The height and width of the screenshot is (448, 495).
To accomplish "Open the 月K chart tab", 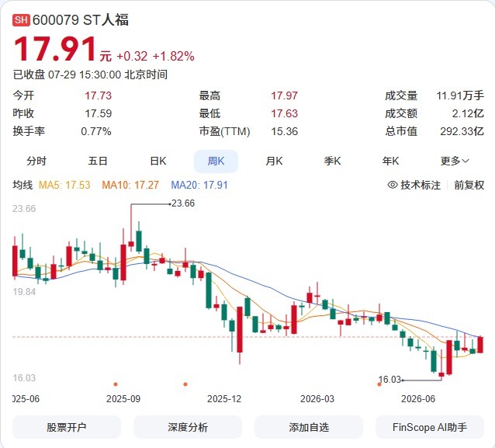I will click(x=274, y=161).
